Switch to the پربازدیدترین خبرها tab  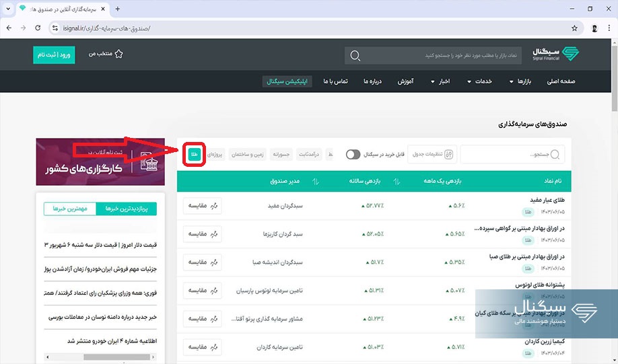click(126, 209)
